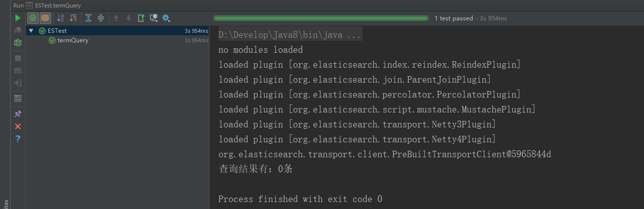The height and width of the screenshot is (209, 644).
Task: Rerun the ESTest.termQuery test
Action: tap(18, 18)
